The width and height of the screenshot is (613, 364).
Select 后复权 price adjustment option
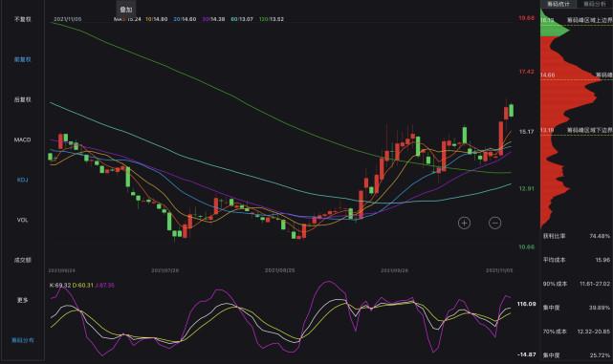click(x=22, y=99)
